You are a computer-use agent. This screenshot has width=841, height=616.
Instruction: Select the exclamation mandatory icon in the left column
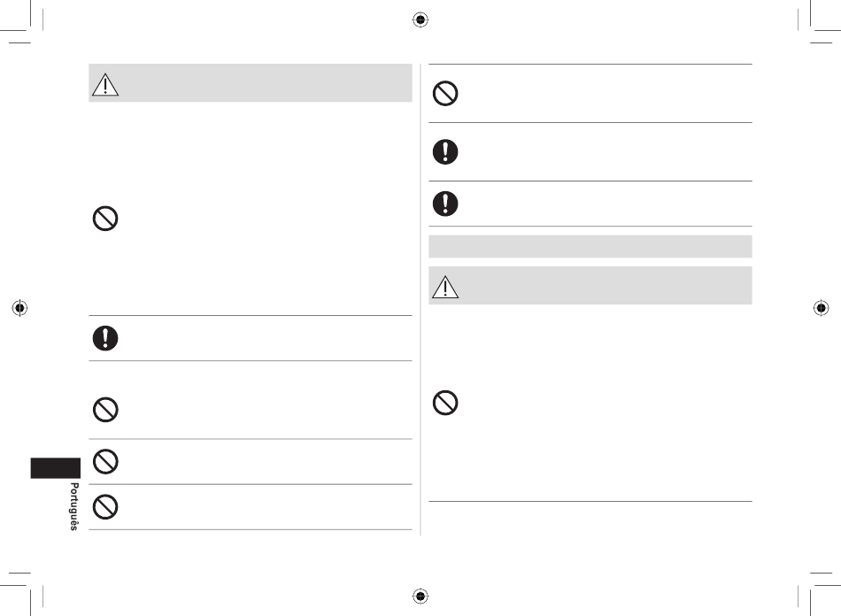(105, 338)
